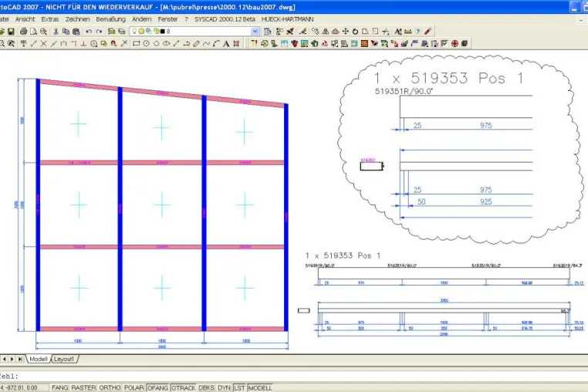
Task: Click the MODELL button in status bar
Action: coord(260,387)
